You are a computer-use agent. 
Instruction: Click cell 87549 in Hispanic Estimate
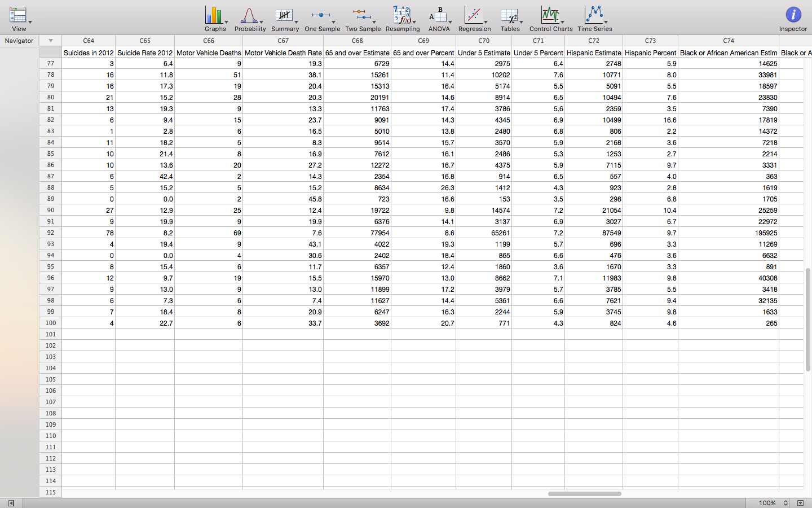[x=594, y=233]
